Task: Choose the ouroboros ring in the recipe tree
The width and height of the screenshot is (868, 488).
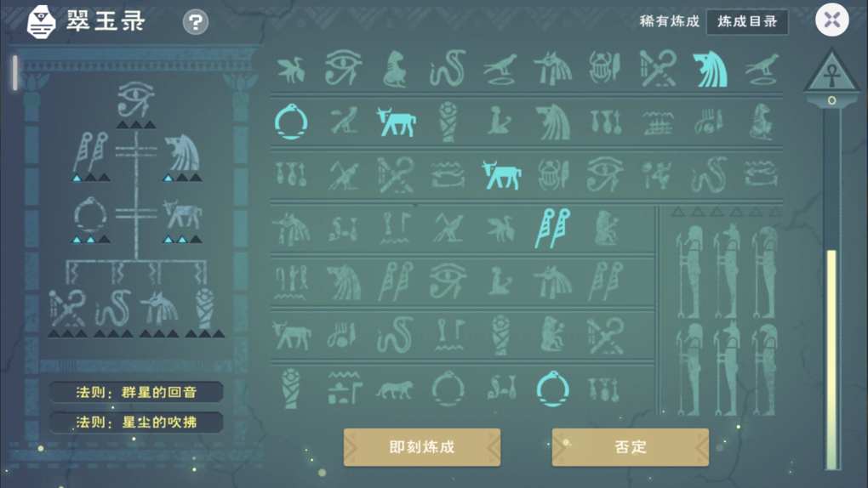Action: click(90, 215)
